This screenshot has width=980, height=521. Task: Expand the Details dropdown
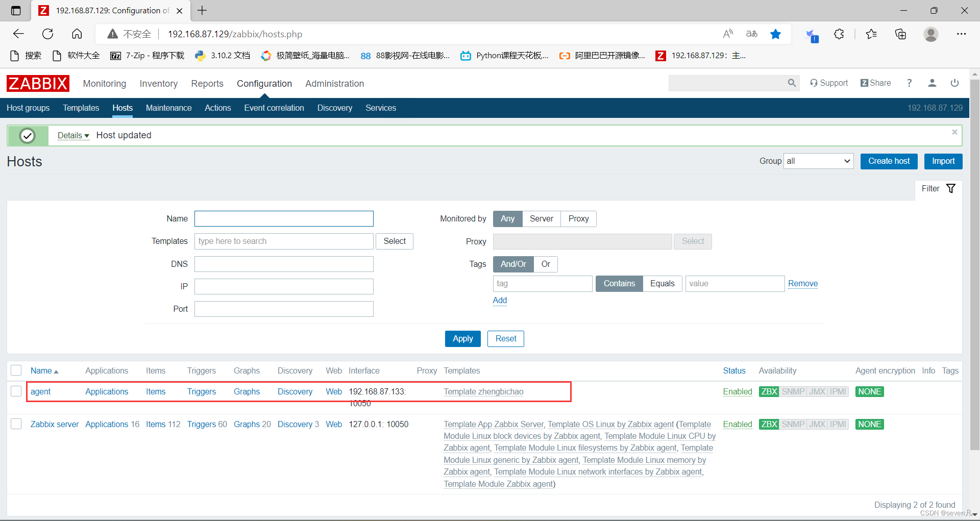pyautogui.click(x=73, y=135)
